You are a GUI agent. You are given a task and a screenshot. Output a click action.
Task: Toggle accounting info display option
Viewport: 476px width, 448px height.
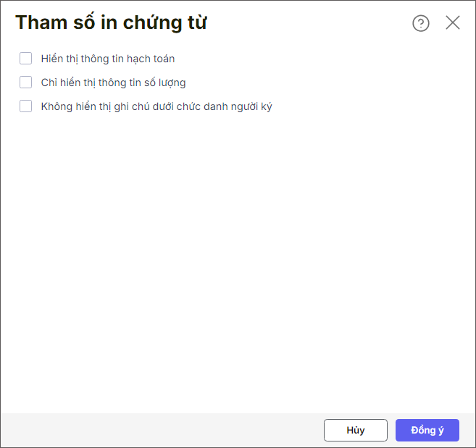[x=26, y=58]
